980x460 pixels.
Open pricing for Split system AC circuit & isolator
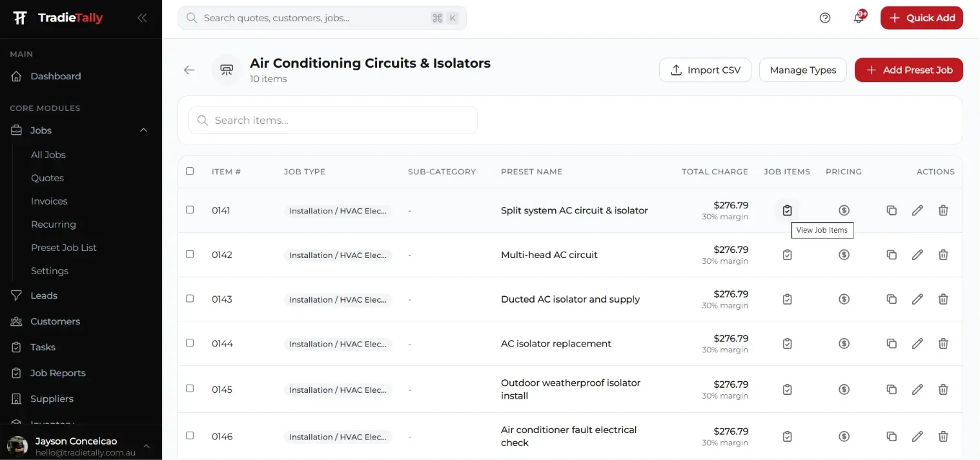pos(844,210)
